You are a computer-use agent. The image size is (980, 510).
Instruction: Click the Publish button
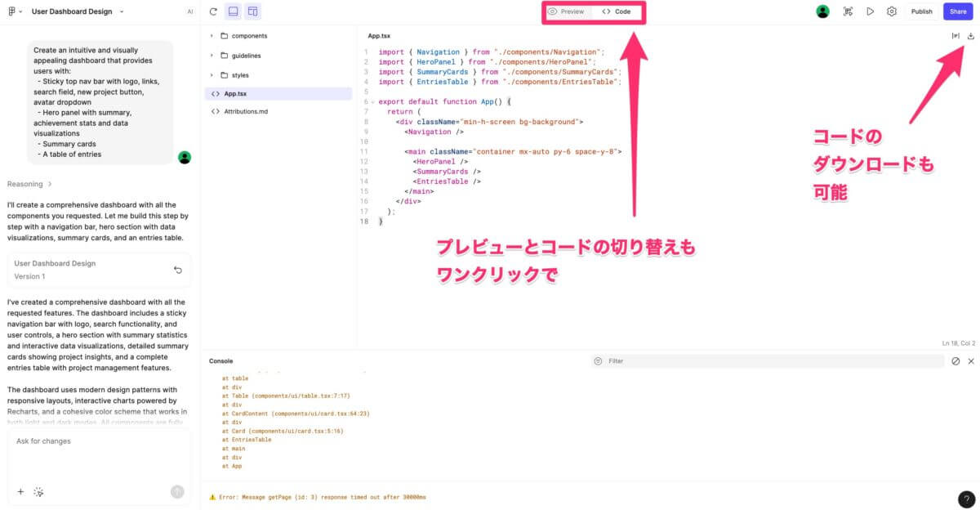[x=921, y=11]
